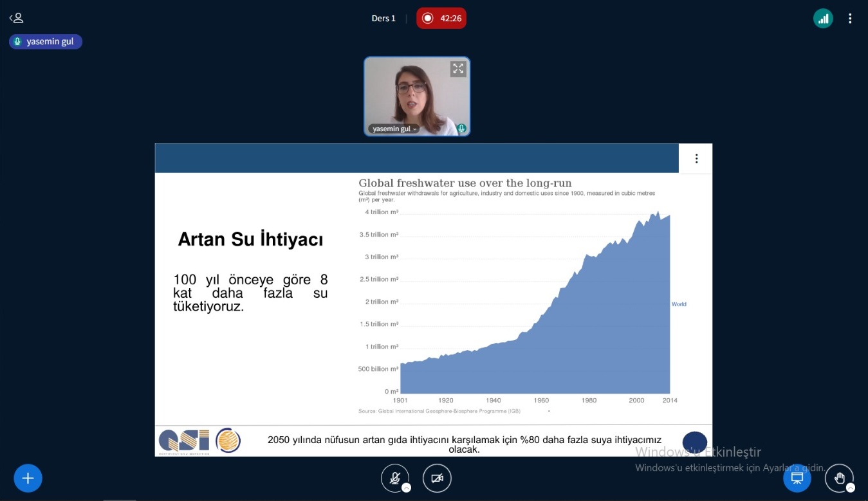Image resolution: width=868 pixels, height=501 pixels.
Task: Turn on webcam sharing
Action: click(437, 478)
